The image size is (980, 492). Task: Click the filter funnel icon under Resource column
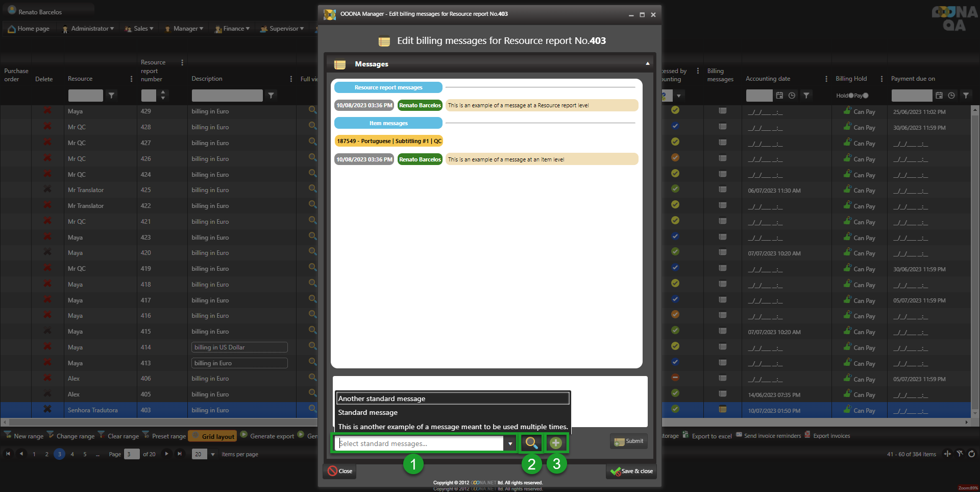[111, 96]
